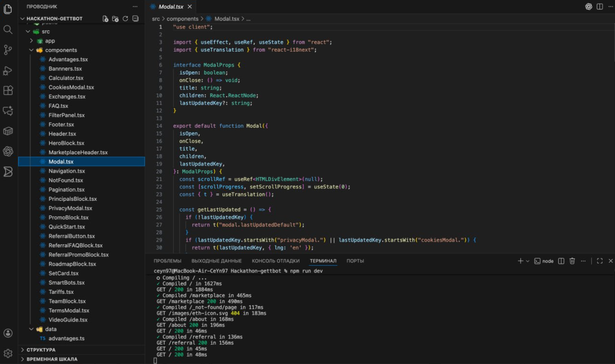Viewport: 615px width, 364px height.
Task: Collapse all folders in explorer
Action: click(x=135, y=18)
